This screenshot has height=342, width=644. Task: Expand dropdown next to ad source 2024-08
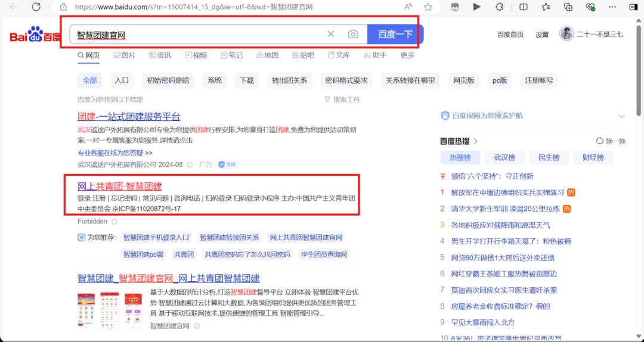tap(190, 164)
